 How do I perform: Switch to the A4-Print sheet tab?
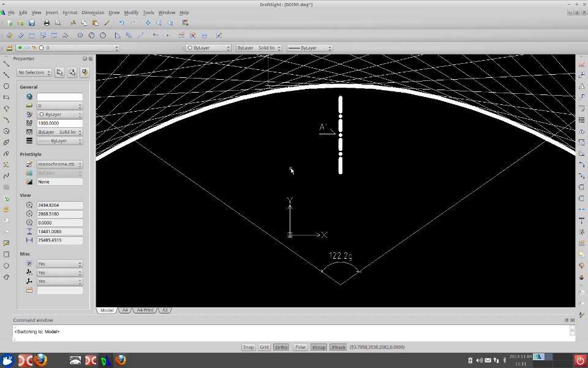click(x=145, y=310)
